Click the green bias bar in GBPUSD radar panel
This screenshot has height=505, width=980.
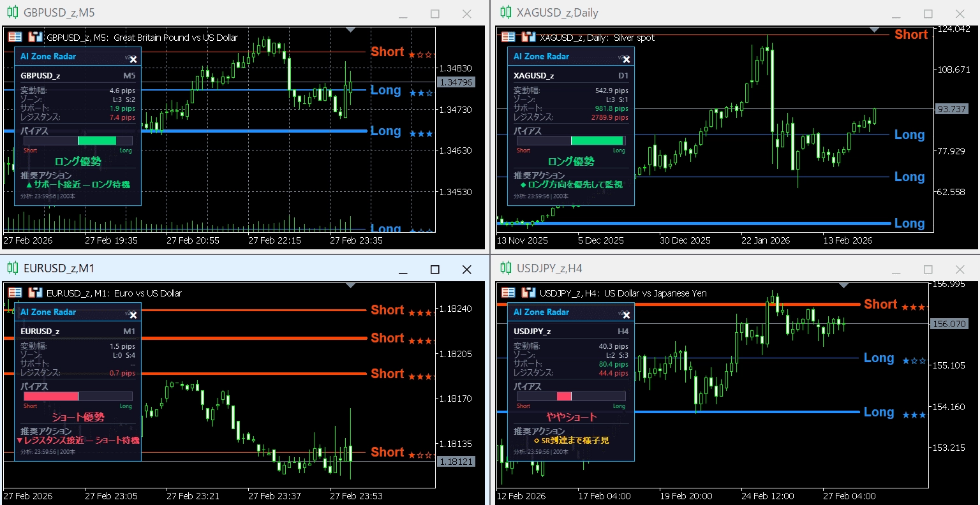coord(97,141)
